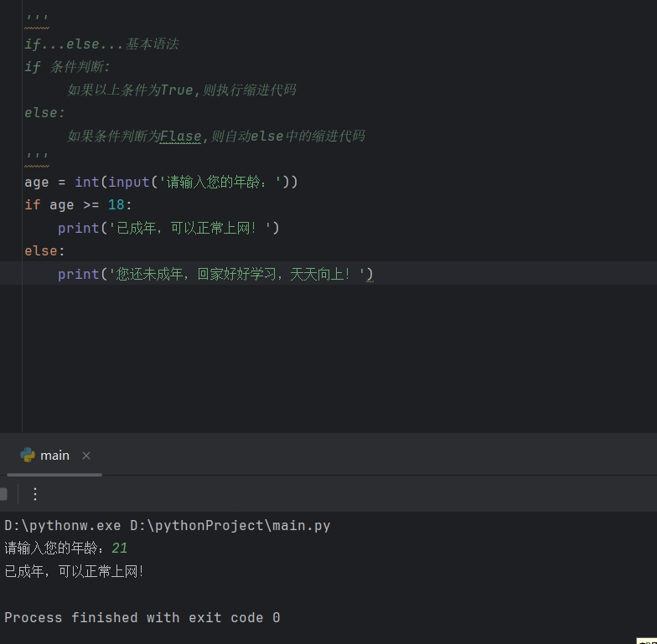
Task: Click the comment "如果以上条件为True,则执行缩进代码"
Action: [x=181, y=90]
